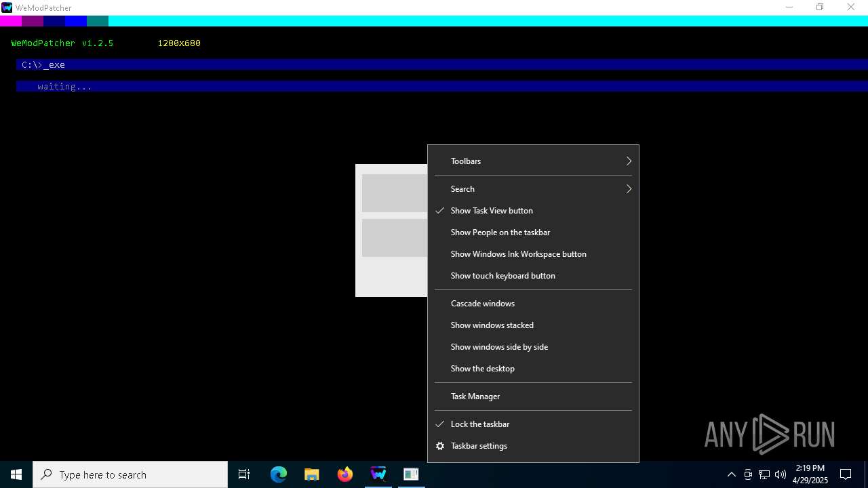This screenshot has height=488, width=868.
Task: Click in the taskbar search box
Action: [130, 474]
